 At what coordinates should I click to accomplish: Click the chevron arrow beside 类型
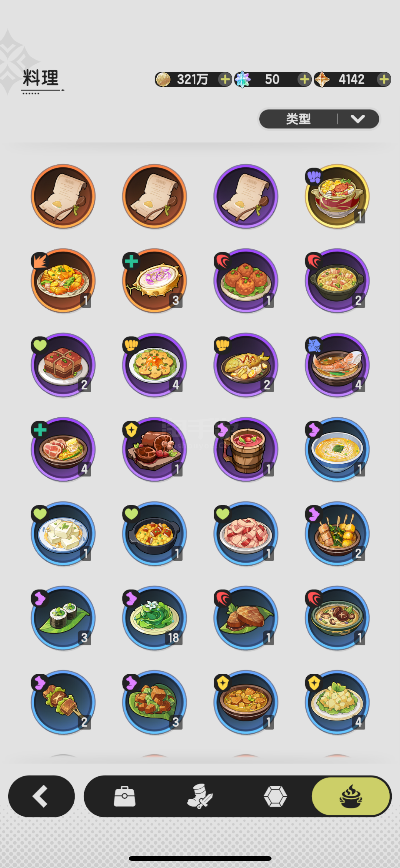[x=358, y=119]
